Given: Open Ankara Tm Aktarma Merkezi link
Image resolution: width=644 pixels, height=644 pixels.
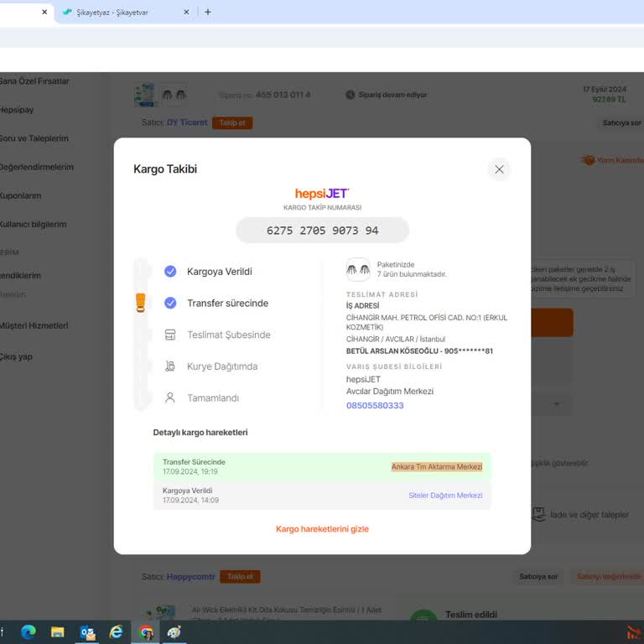Looking at the screenshot, I should pos(437,466).
